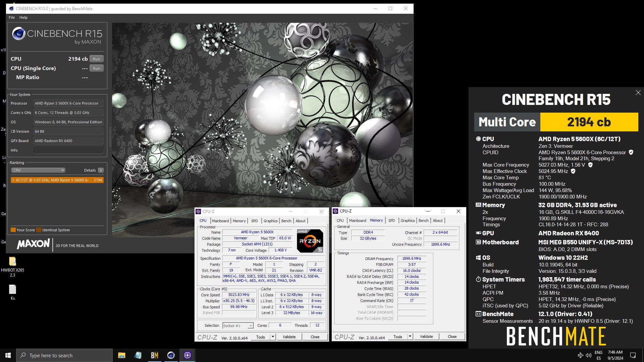Screen dimensions: 644x362
Task: Open File Explorer from taskbar
Action: click(121, 355)
